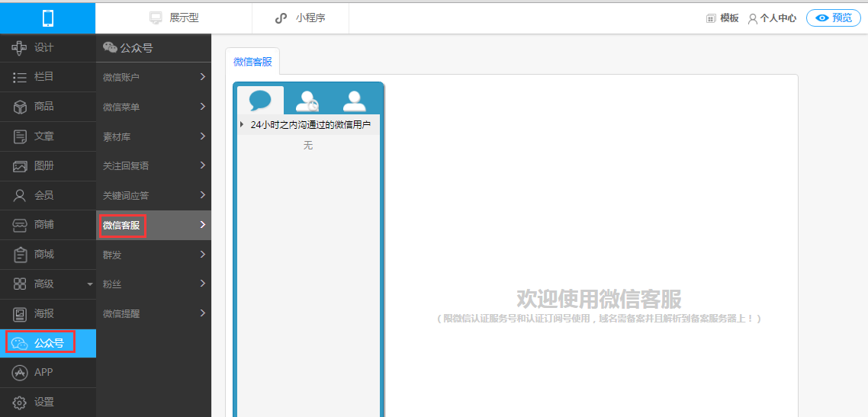
Task: Click the 模板 template grid icon
Action: 712,18
